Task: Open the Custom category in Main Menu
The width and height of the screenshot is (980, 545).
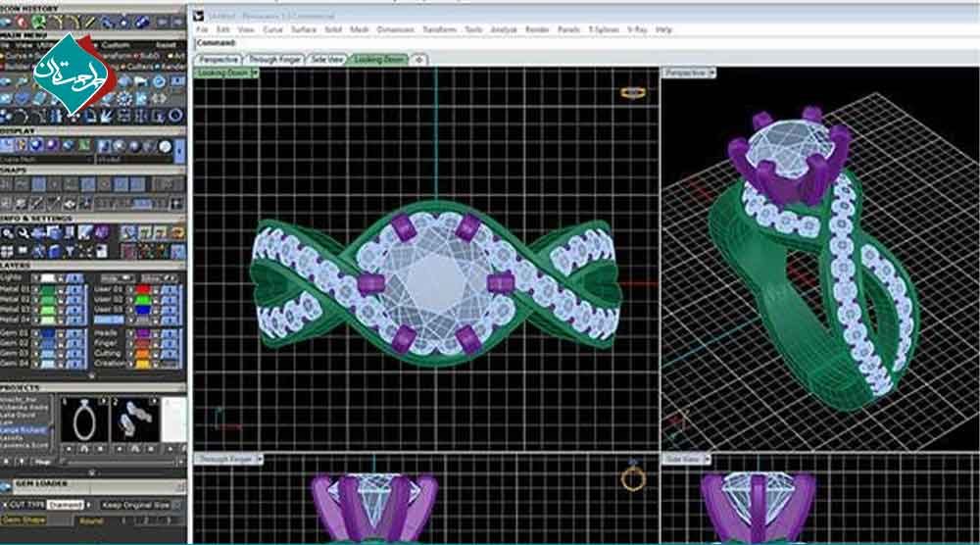Action: point(115,45)
